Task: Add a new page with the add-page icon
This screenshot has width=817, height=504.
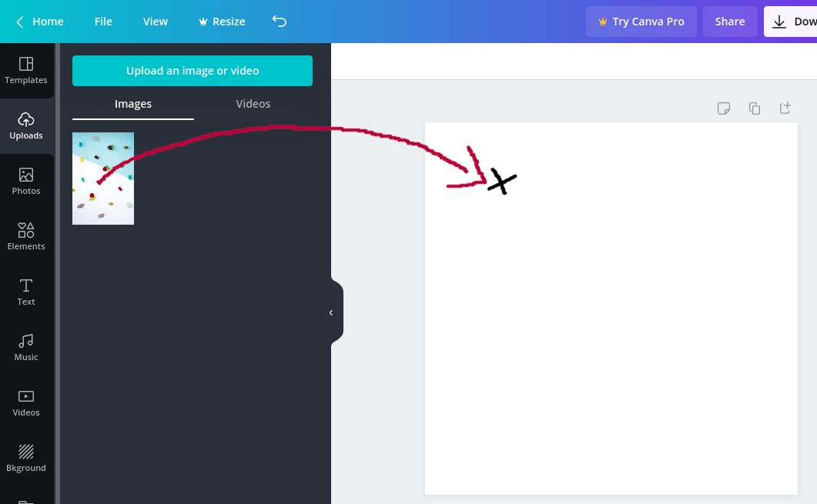Action: click(x=785, y=108)
